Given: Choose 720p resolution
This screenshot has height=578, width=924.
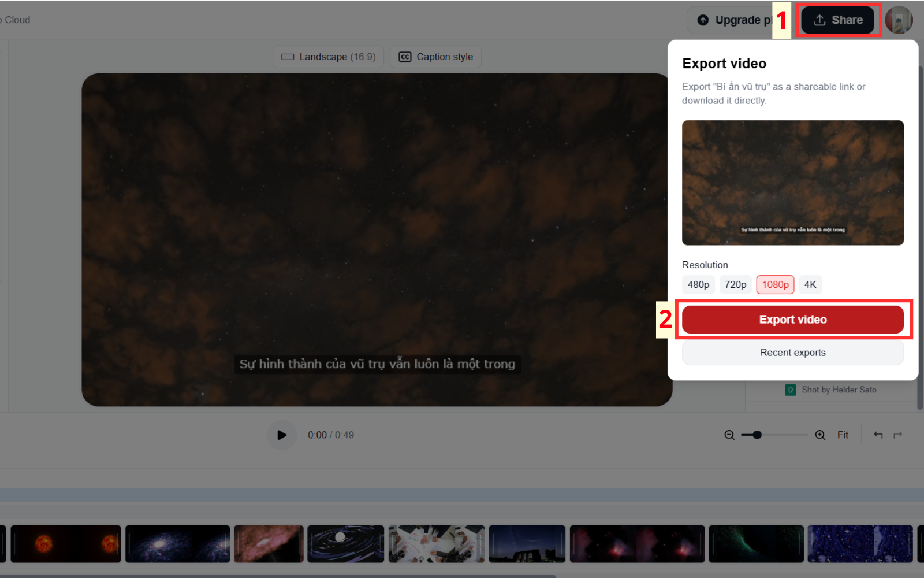Looking at the screenshot, I should point(735,284).
